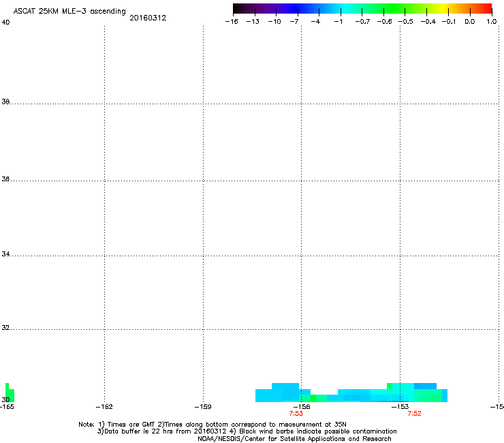This screenshot has height=443, width=504.
Task: Click the color bar label -0.7
Action: pyautogui.click(x=362, y=22)
